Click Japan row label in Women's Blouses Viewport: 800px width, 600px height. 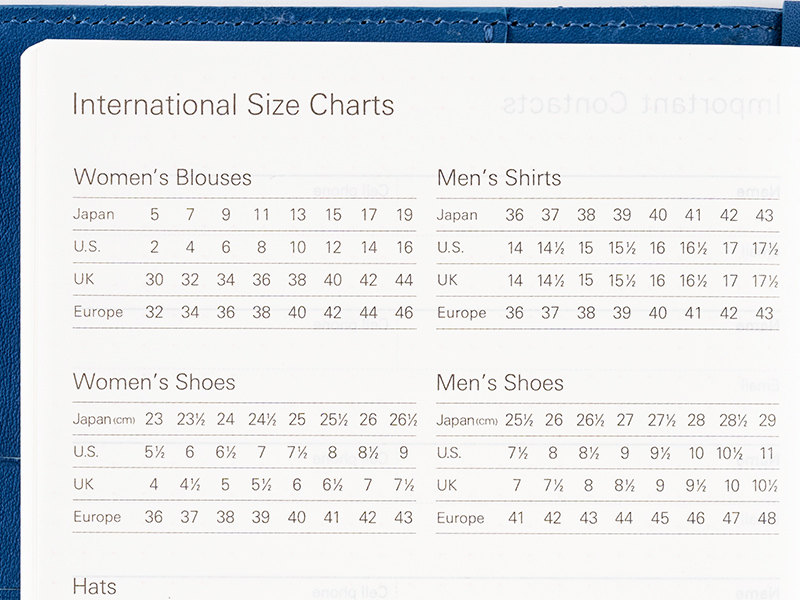(94, 214)
